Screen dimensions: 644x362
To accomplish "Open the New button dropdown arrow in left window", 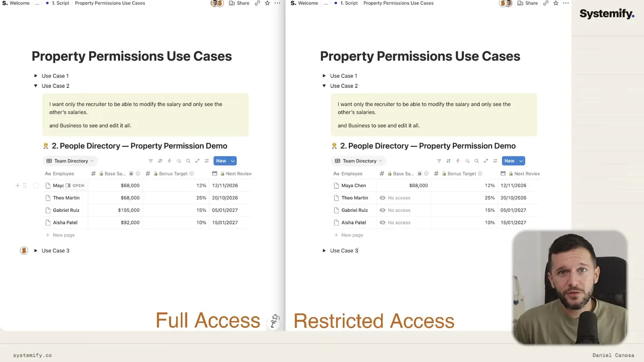I will [x=232, y=161].
